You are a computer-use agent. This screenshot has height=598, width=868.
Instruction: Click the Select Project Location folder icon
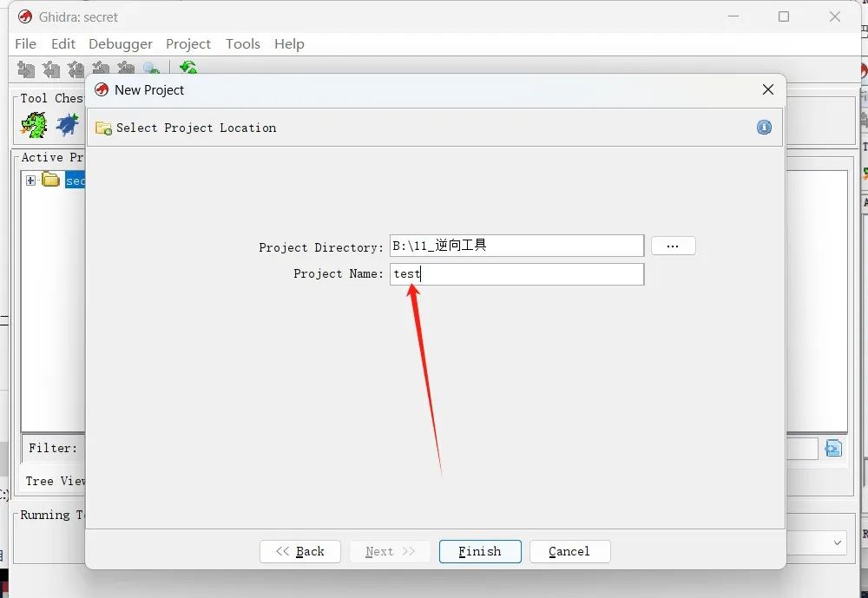103,128
